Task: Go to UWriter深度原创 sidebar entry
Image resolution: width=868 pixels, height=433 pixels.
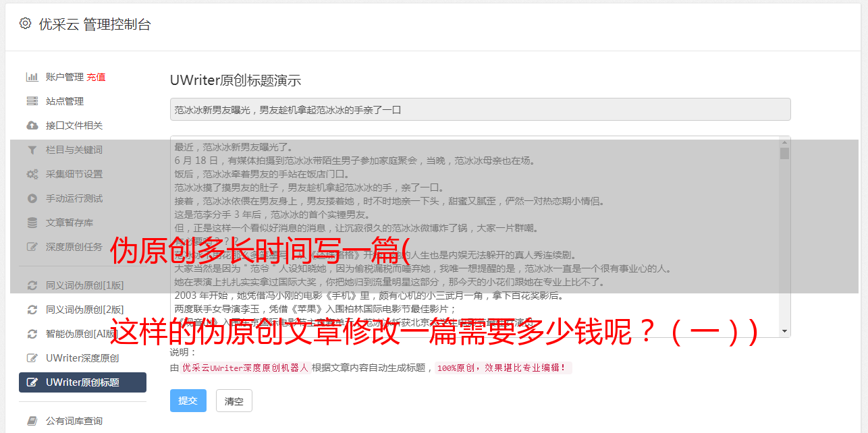Action: pos(82,358)
